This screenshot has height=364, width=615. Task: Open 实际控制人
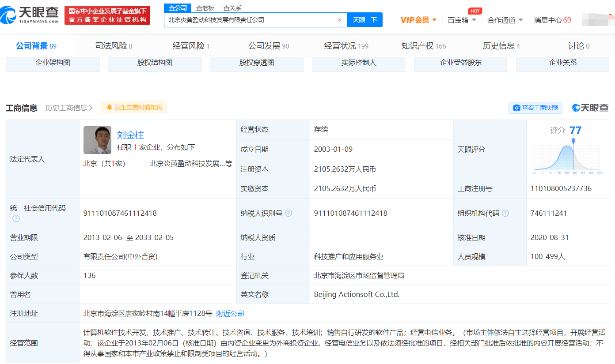pyautogui.click(x=359, y=63)
